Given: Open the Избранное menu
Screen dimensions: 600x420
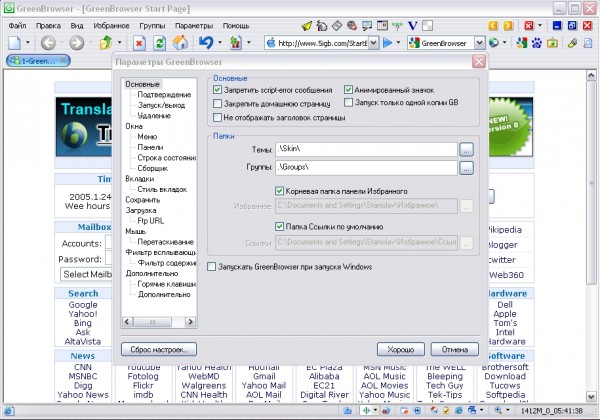Looking at the screenshot, I should tap(111, 26).
